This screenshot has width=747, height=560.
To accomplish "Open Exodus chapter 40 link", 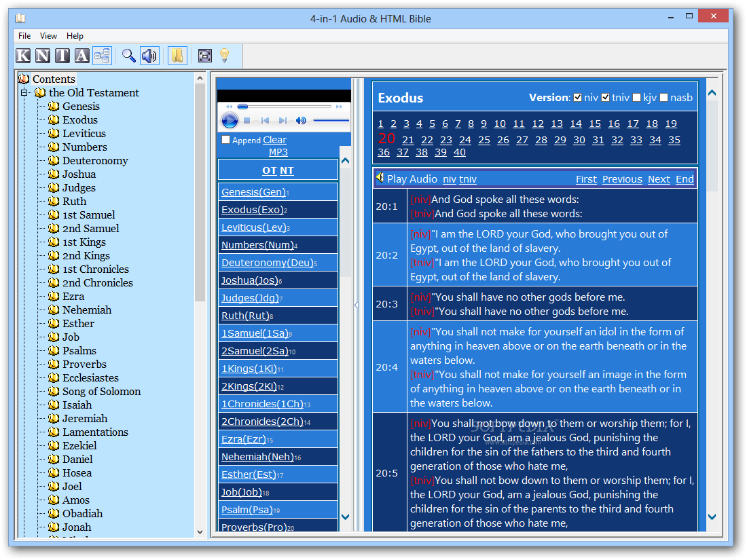I will tap(459, 152).
